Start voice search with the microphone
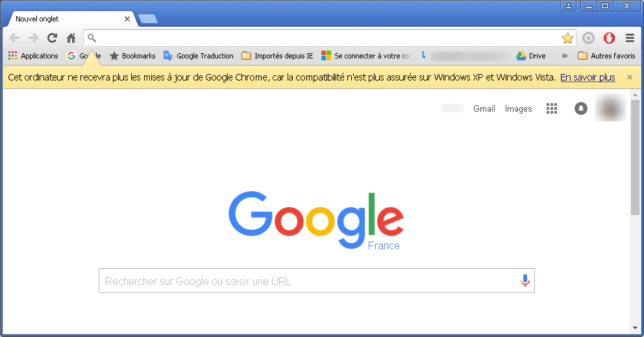 (x=525, y=281)
